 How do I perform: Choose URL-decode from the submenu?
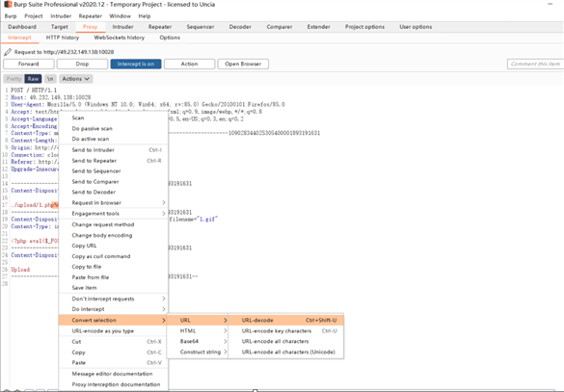tap(286, 320)
